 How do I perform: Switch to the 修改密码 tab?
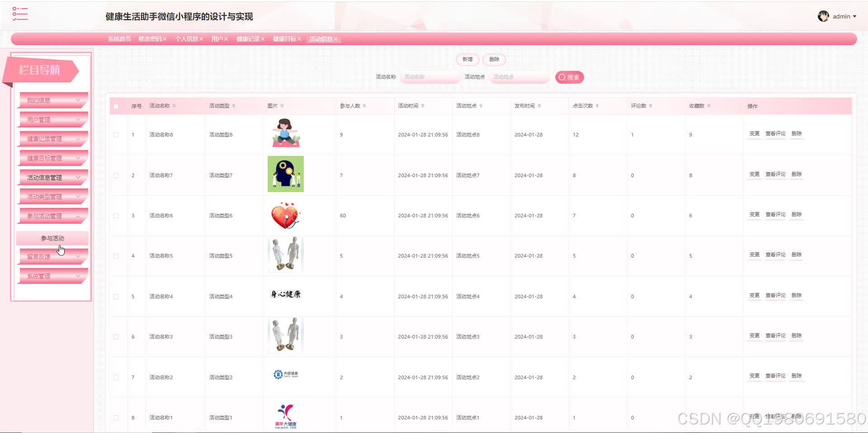(150, 39)
